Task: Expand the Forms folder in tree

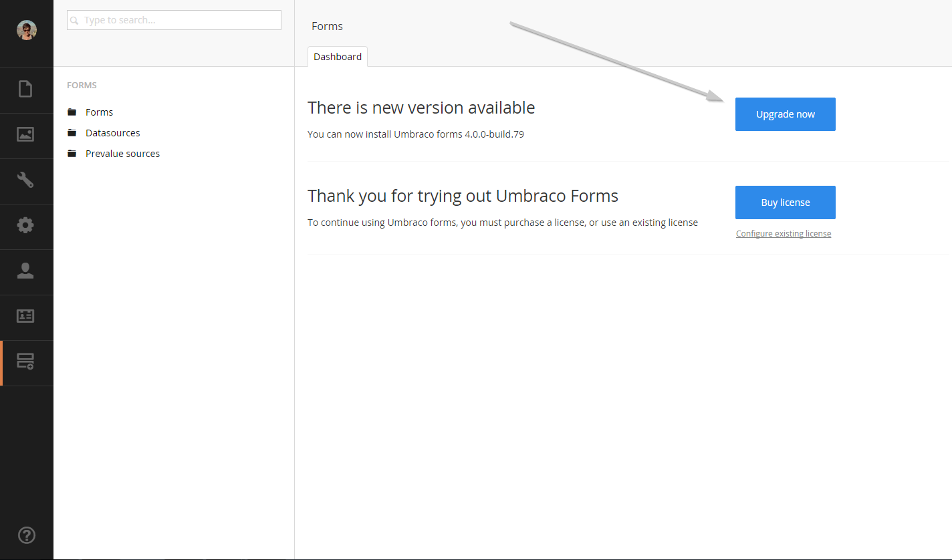Action: point(99,112)
